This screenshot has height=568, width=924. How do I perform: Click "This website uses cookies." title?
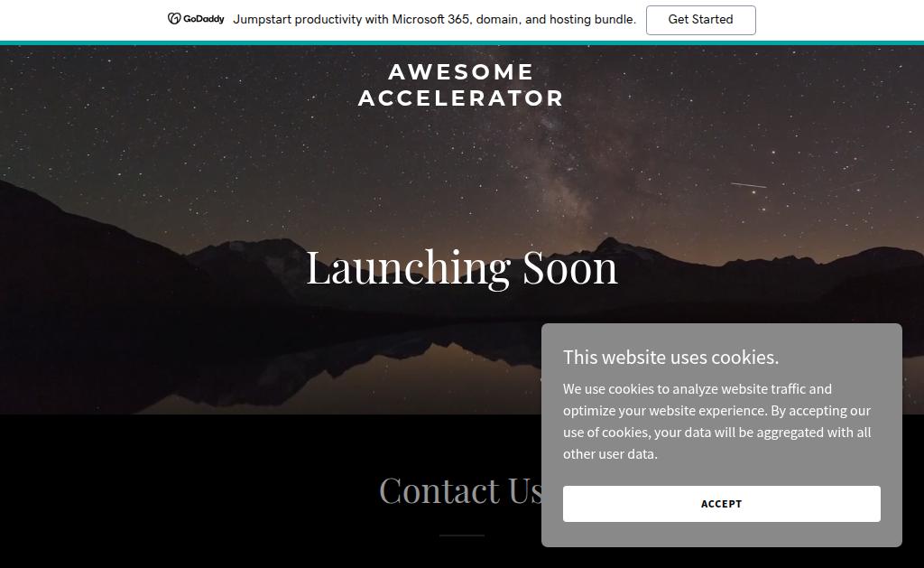pos(670,357)
